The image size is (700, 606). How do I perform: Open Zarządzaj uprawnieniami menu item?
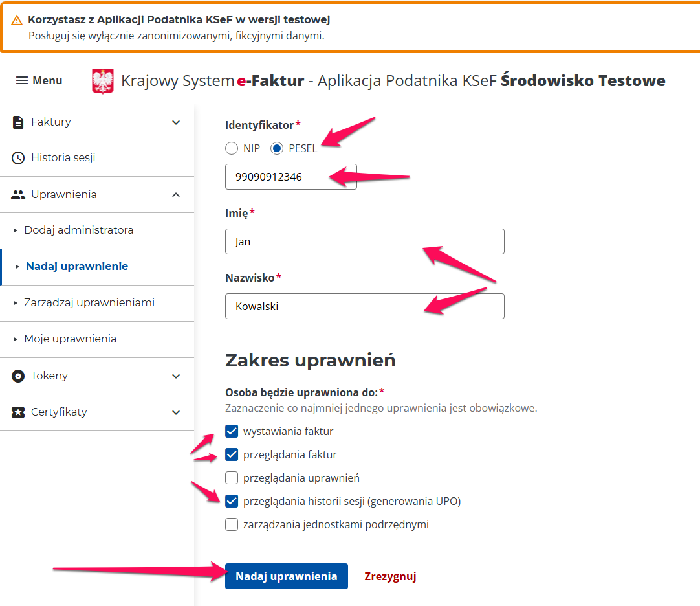click(89, 302)
